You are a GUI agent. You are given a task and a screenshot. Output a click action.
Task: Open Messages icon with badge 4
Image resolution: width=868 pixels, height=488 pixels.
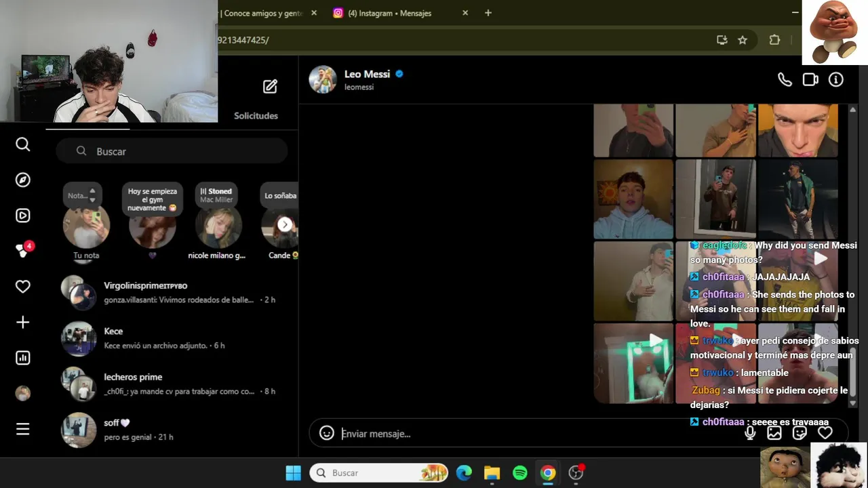(24, 250)
